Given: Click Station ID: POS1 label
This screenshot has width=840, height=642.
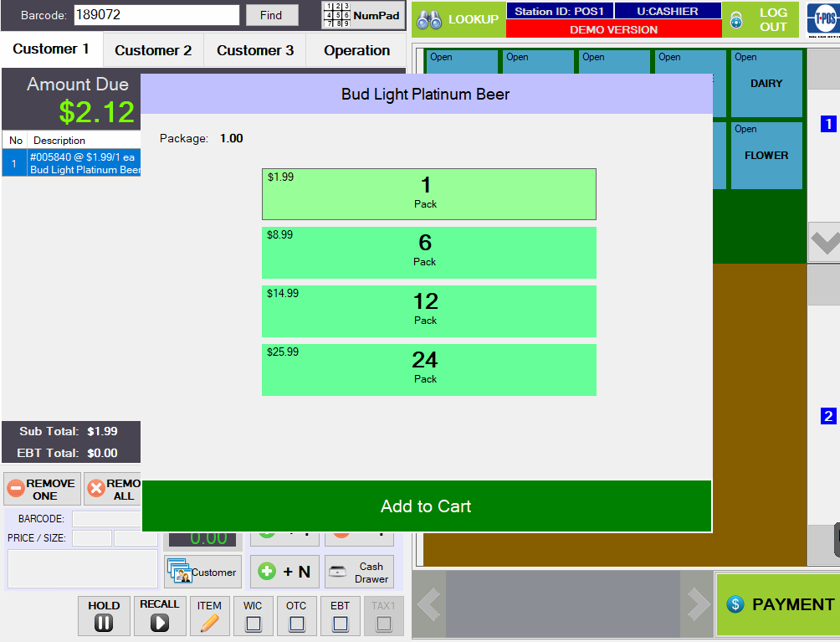Looking at the screenshot, I should [559, 11].
